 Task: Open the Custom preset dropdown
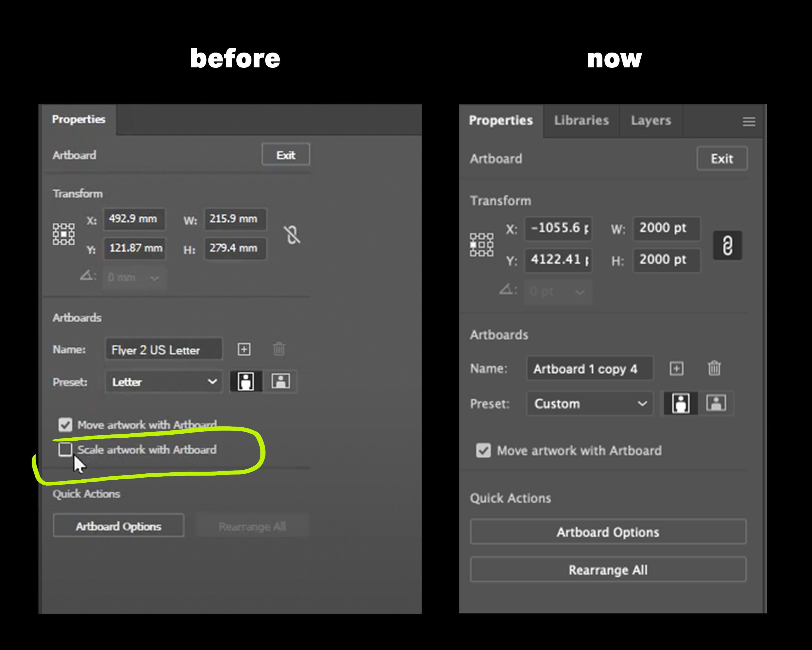(x=590, y=404)
